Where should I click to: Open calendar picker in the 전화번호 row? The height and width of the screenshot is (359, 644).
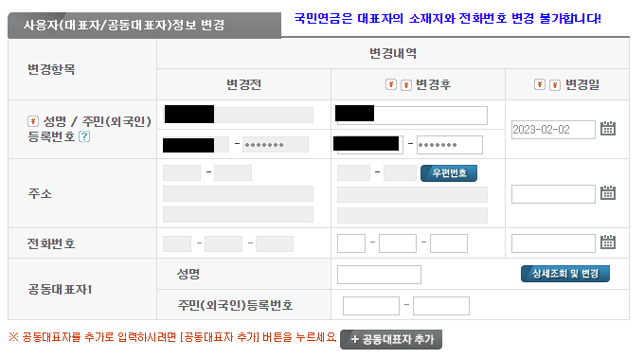[608, 242]
